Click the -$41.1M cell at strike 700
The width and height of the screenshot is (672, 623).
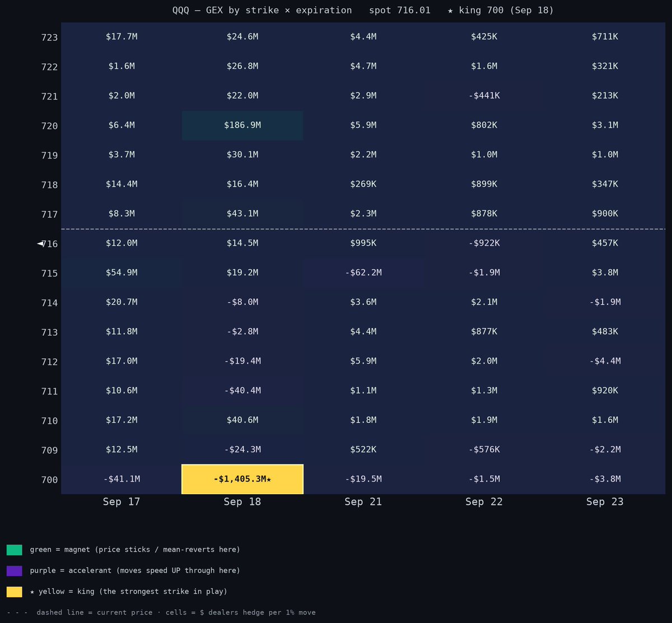coord(122,479)
